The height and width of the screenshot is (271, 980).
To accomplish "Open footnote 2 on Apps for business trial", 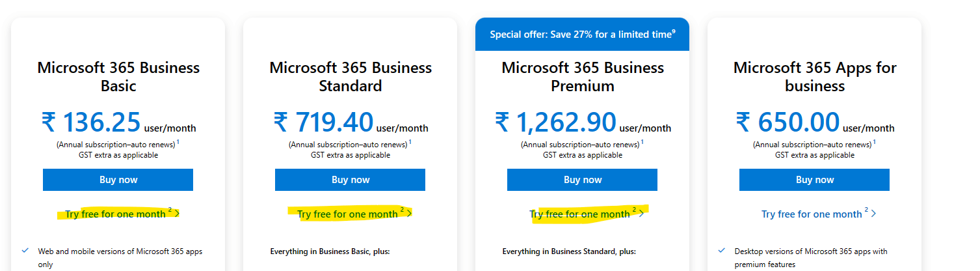I will [866, 210].
